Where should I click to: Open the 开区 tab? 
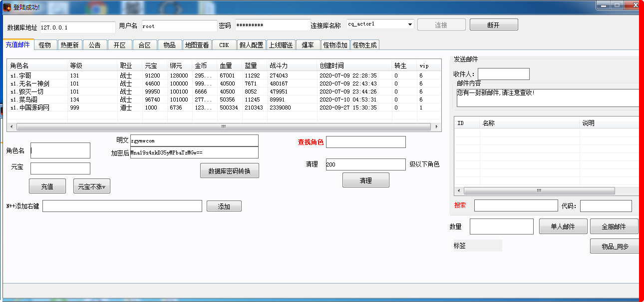tap(120, 45)
